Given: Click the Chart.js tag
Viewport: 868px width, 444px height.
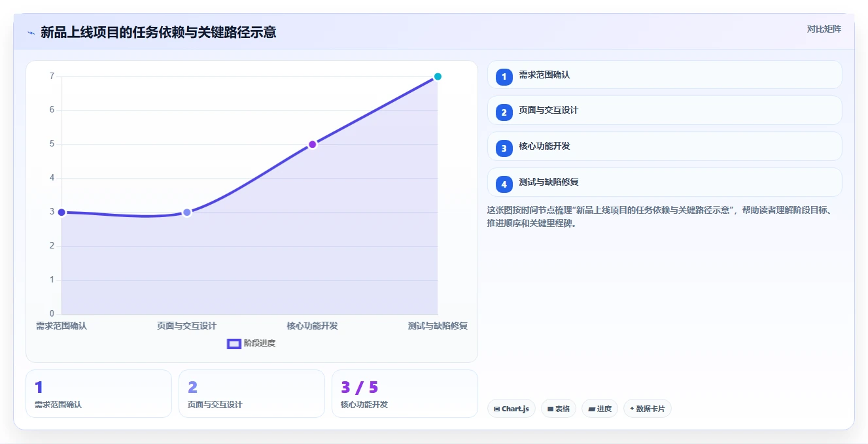Looking at the screenshot, I should (512, 409).
